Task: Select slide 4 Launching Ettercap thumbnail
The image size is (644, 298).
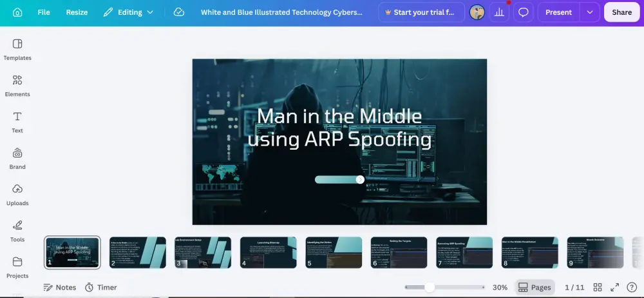Action: [268, 252]
